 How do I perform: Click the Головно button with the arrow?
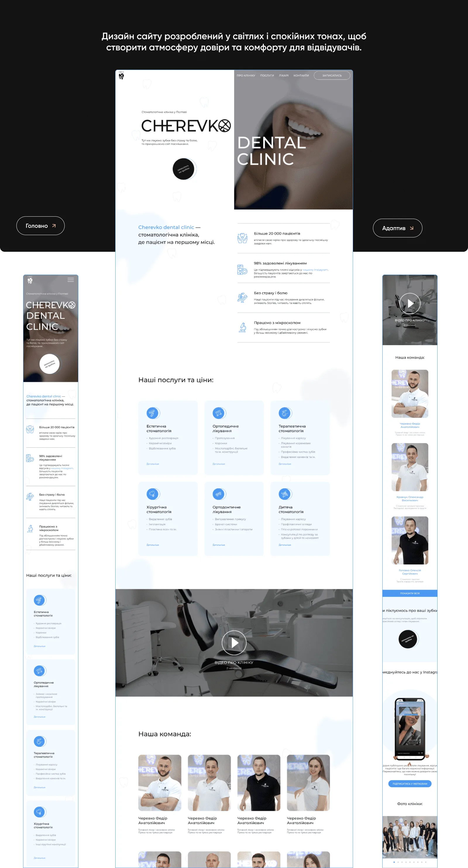40,226
